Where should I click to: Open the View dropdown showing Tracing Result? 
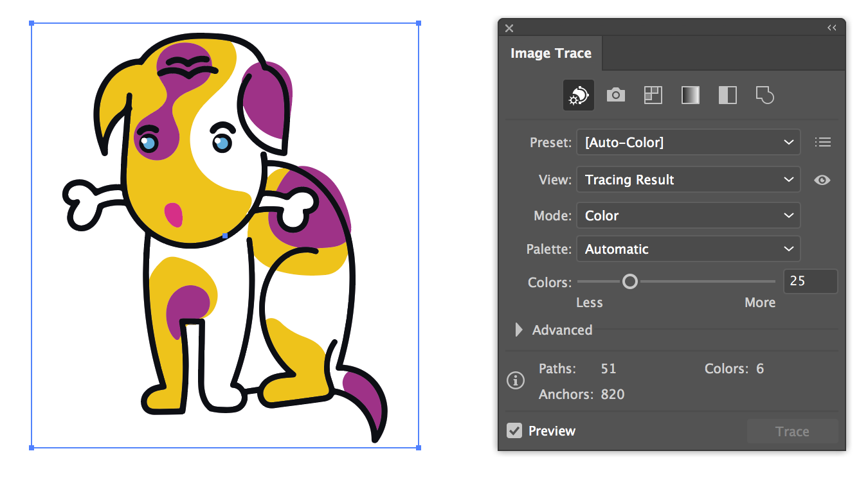click(688, 180)
